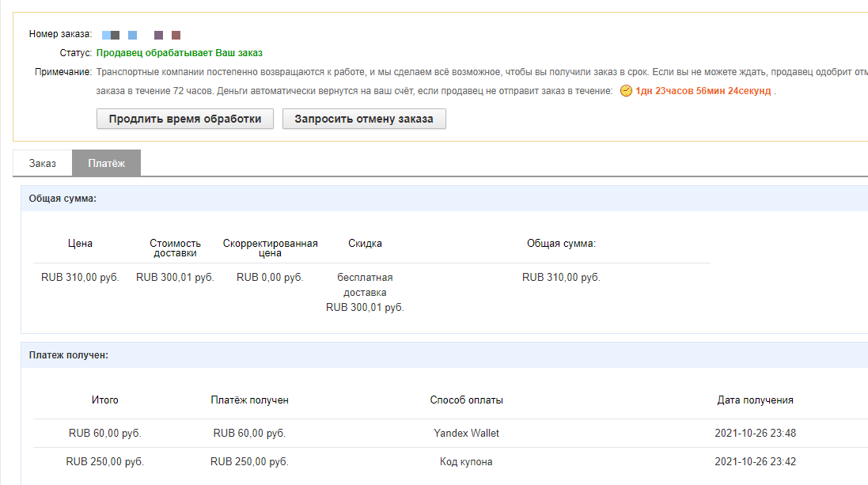Click the Примечание label
Viewport: 868px width, 485px height.
[63, 72]
